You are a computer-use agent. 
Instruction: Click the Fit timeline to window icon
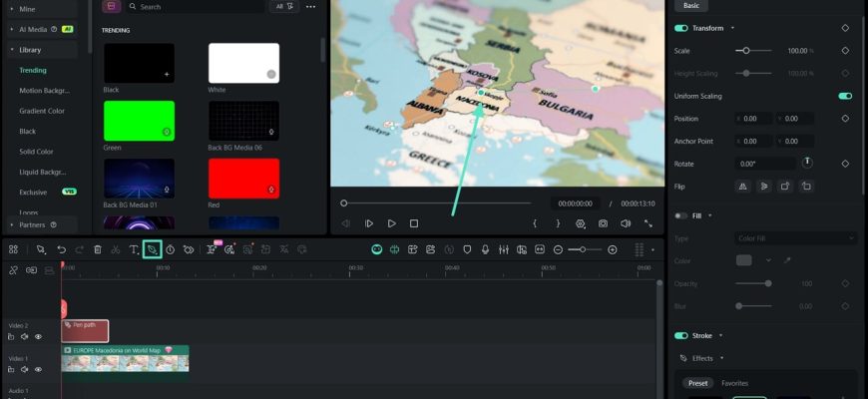pyautogui.click(x=540, y=250)
